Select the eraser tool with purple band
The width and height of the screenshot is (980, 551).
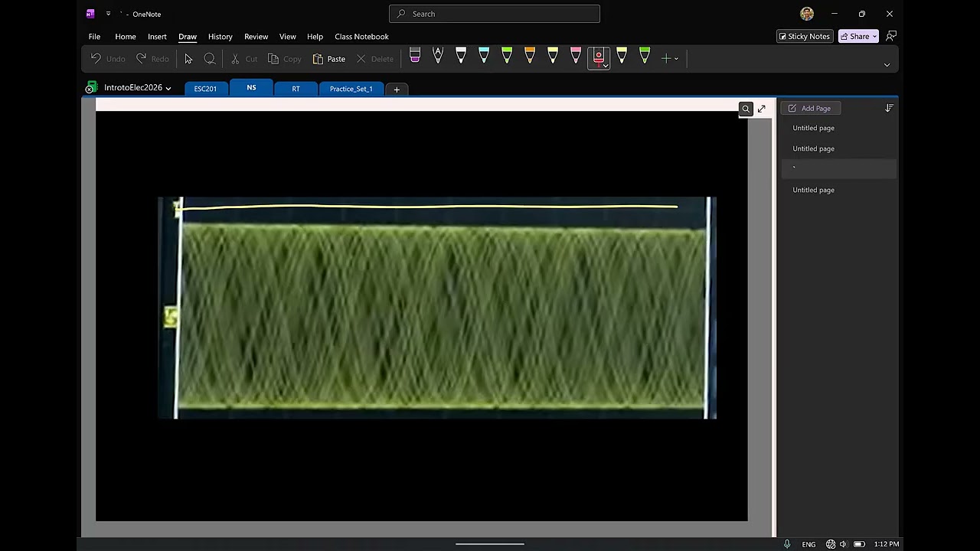click(415, 55)
